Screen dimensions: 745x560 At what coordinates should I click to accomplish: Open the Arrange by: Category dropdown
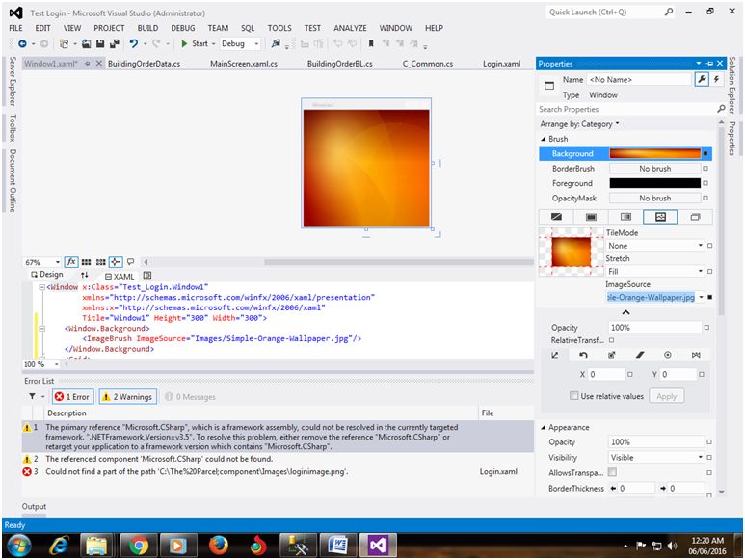click(579, 124)
